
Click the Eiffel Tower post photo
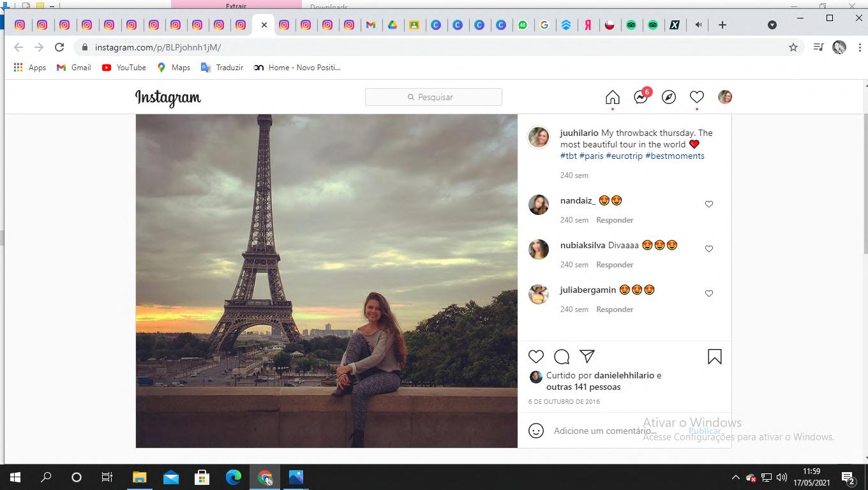tap(327, 281)
